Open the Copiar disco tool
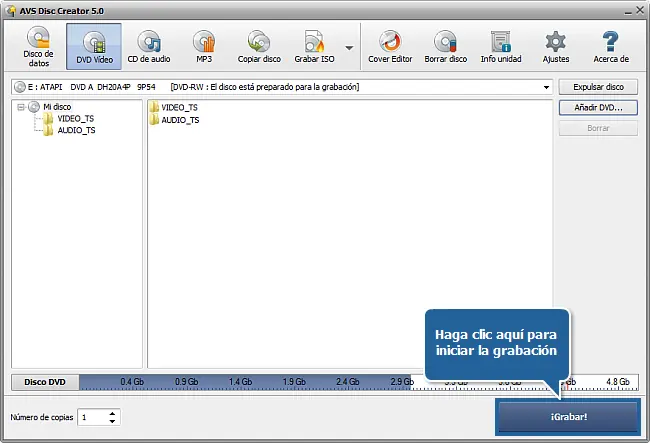Screen dimensions: 650x443 (259, 46)
